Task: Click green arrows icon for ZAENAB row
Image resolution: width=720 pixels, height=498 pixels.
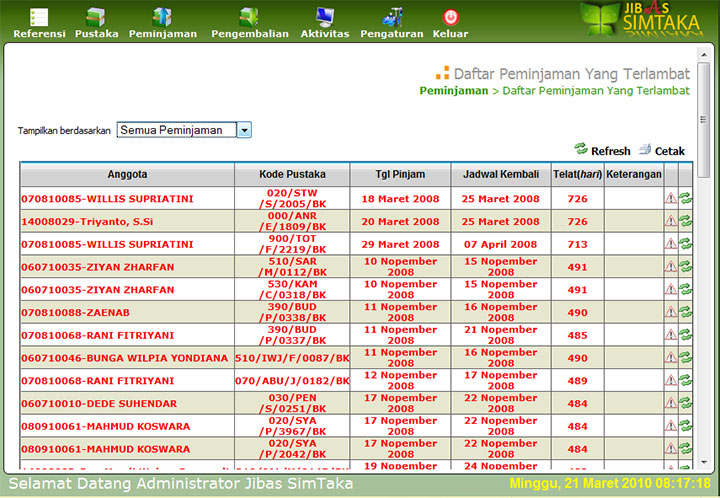Action: 686,312
